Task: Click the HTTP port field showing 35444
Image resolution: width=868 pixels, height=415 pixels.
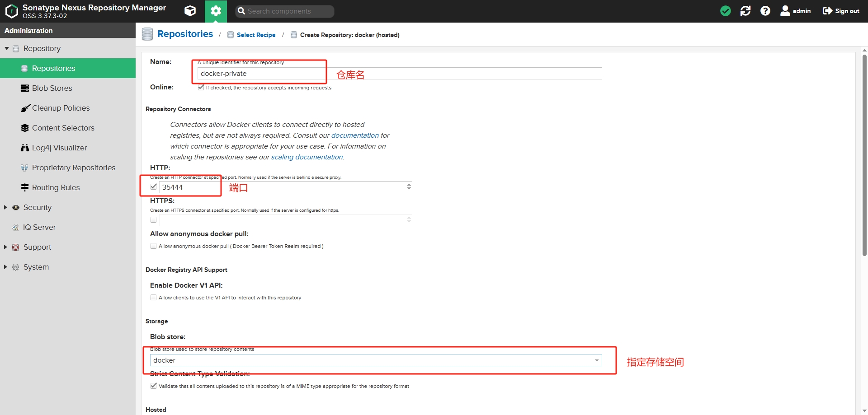Action: click(283, 187)
